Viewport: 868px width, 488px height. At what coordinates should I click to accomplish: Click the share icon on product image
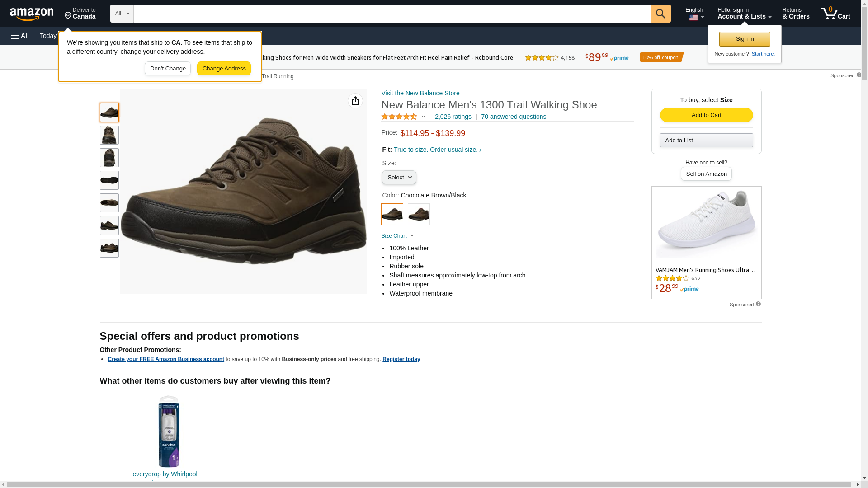pos(355,101)
